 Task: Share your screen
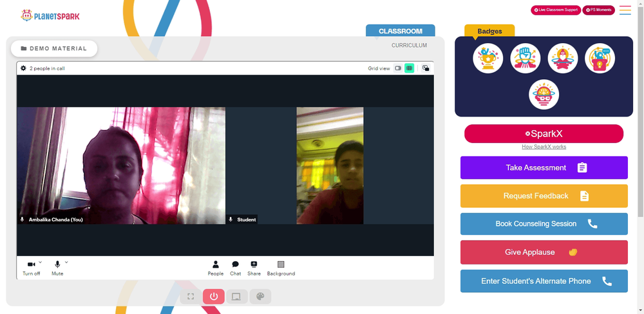point(254,268)
